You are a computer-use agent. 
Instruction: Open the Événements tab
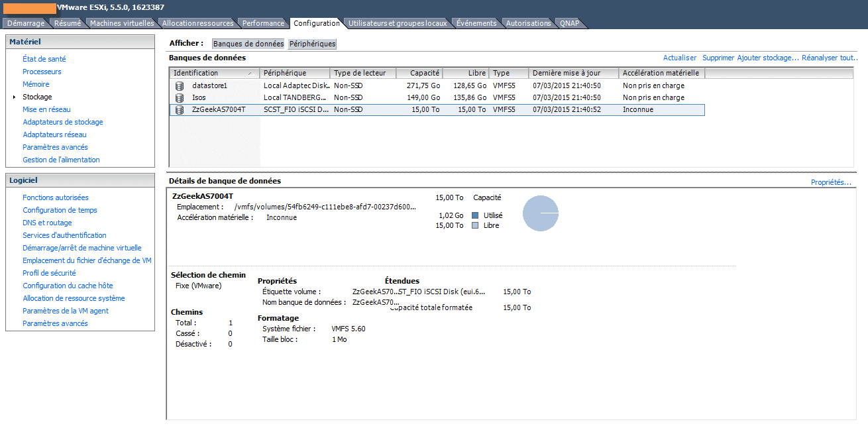click(x=476, y=23)
